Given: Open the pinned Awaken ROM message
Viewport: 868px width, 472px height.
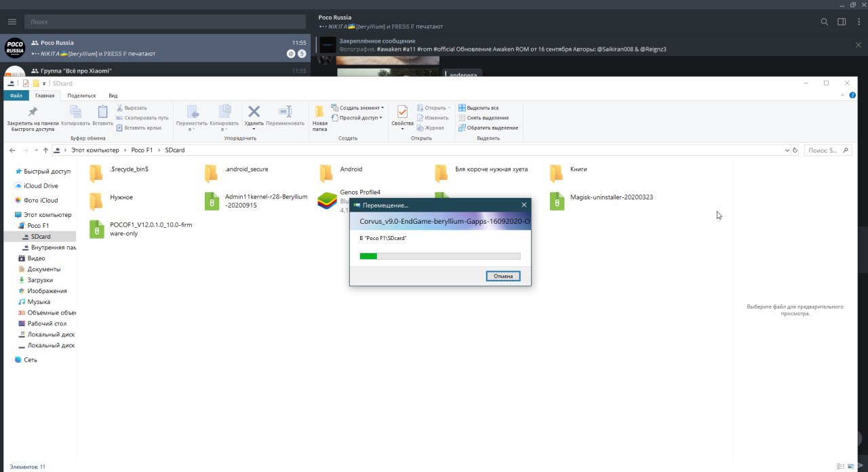Looking at the screenshot, I should tap(502, 45).
